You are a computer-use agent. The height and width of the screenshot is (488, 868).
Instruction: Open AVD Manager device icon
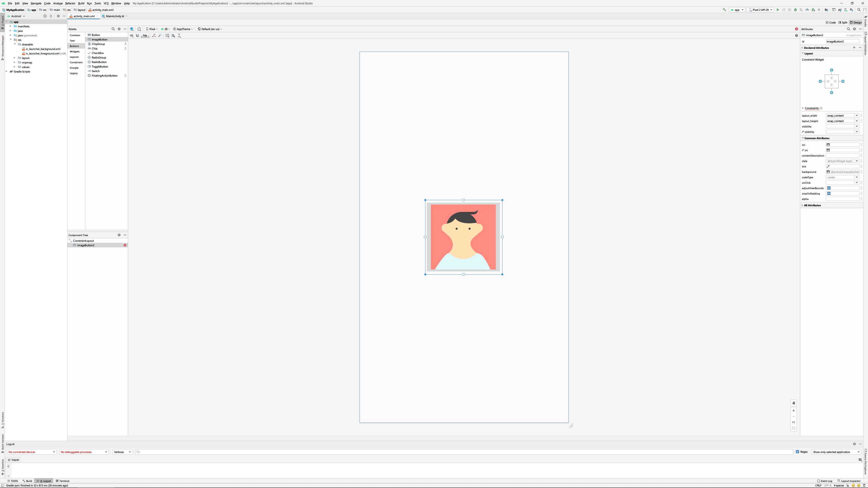[x=845, y=10]
